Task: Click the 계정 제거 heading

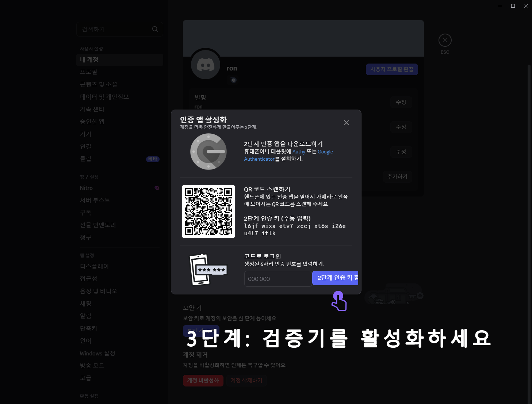Action: (195, 355)
